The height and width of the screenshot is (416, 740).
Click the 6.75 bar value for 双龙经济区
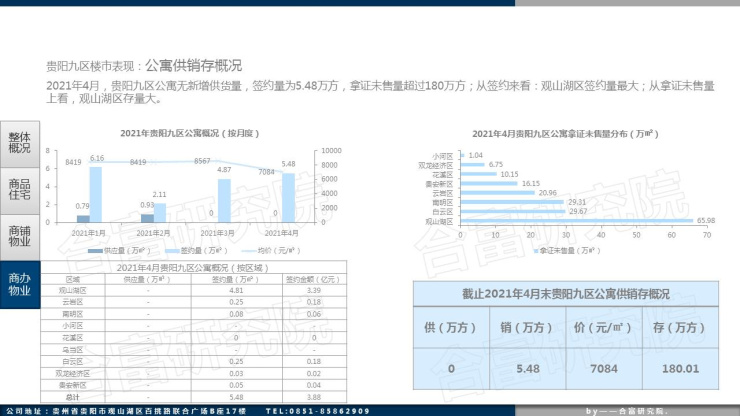(496, 165)
